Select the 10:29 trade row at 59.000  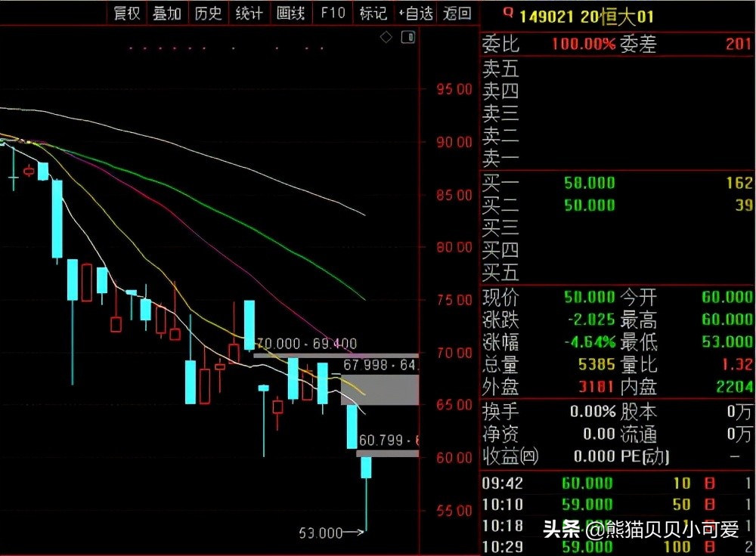(x=618, y=547)
